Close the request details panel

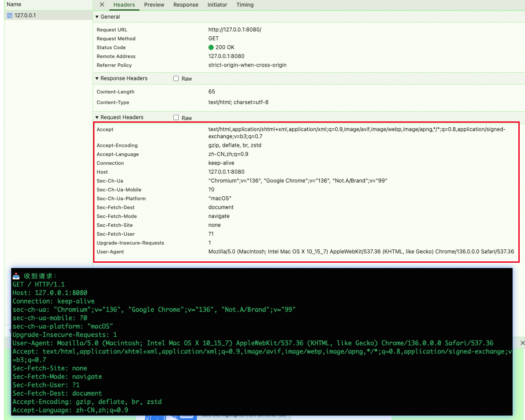[x=102, y=5]
